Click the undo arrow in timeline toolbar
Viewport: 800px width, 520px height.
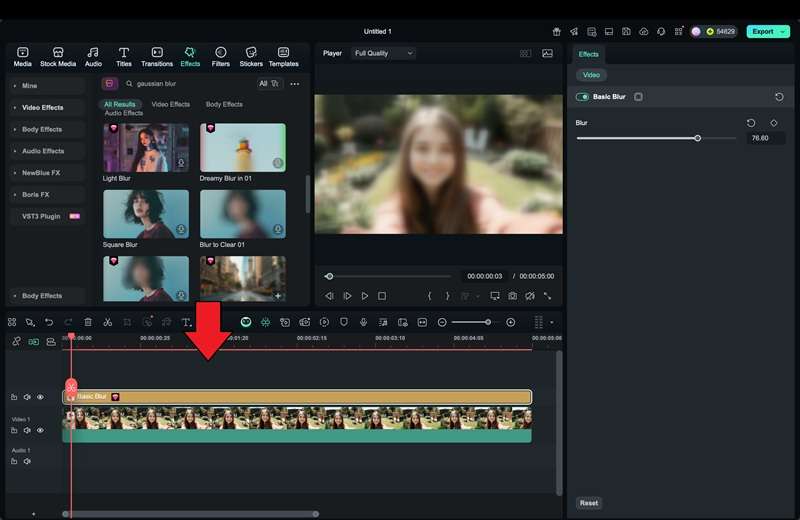49,322
